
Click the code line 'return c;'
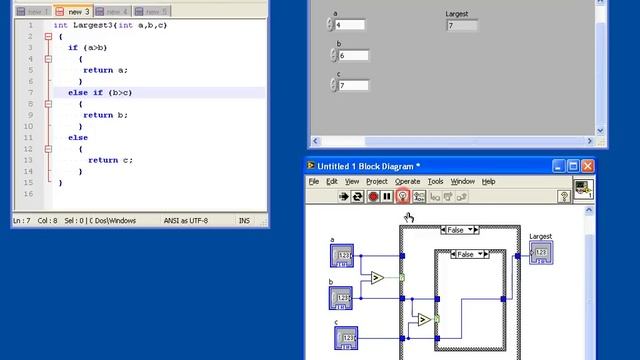click(110, 160)
